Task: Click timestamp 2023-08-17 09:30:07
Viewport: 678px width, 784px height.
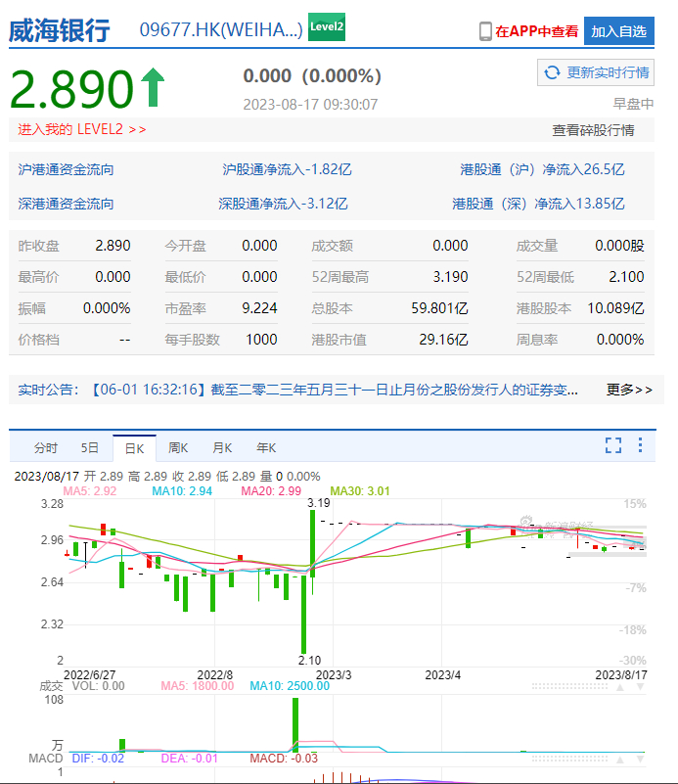Action: (x=310, y=105)
